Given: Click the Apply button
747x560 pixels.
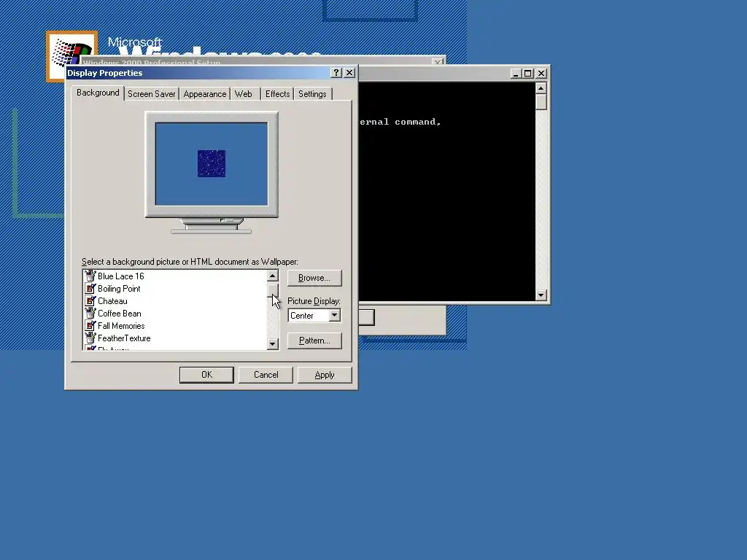Looking at the screenshot, I should 325,375.
